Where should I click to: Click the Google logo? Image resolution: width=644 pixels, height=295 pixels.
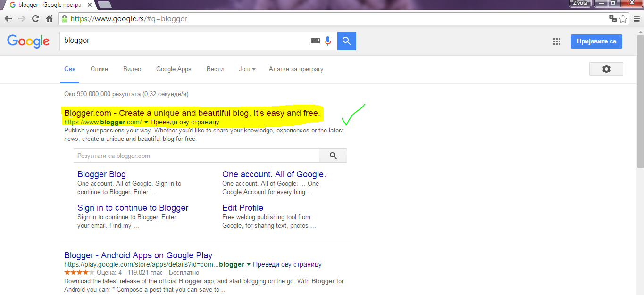click(x=28, y=41)
